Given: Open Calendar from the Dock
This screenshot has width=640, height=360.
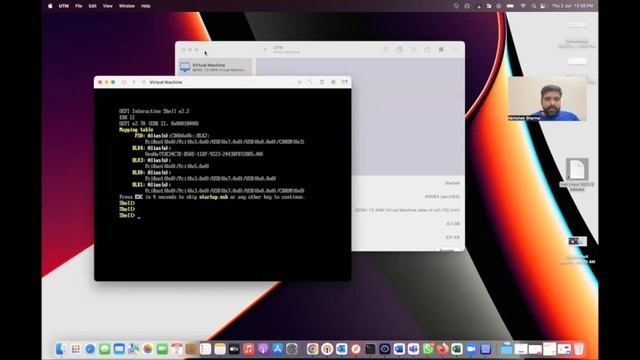Looking at the screenshot, I should (177, 349).
